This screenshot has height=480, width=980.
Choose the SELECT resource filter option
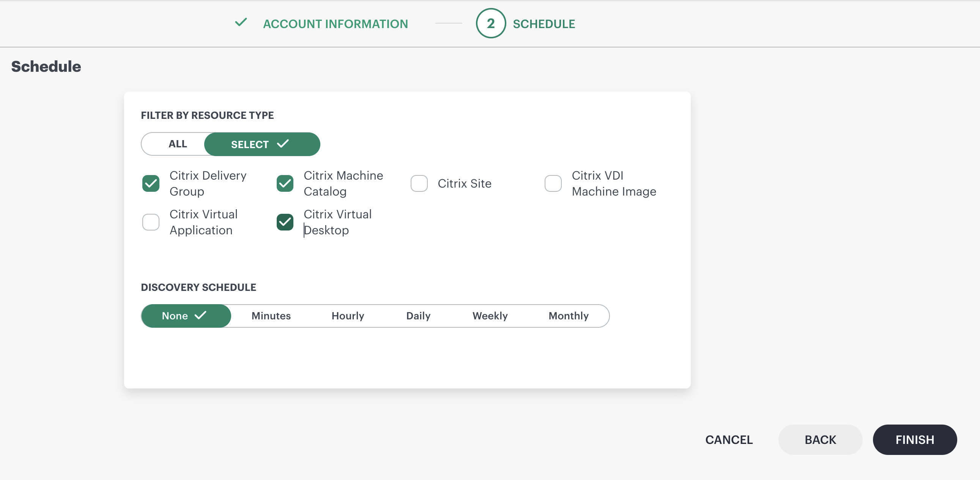262,144
